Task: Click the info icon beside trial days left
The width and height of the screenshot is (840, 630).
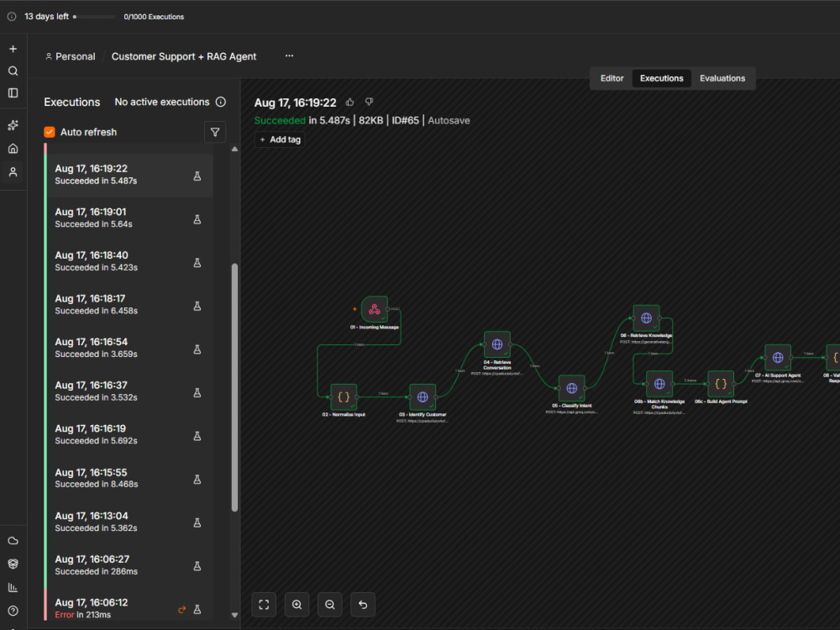Action: (x=11, y=17)
